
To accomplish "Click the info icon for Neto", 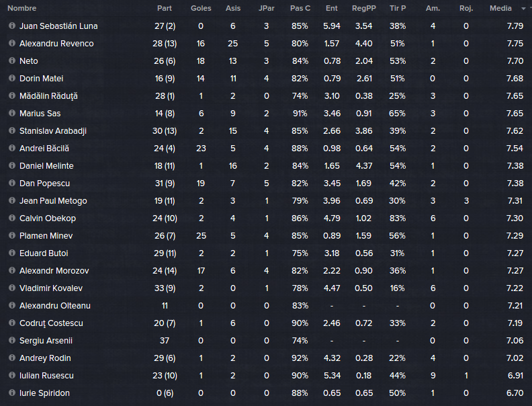I will pyautogui.click(x=12, y=61).
